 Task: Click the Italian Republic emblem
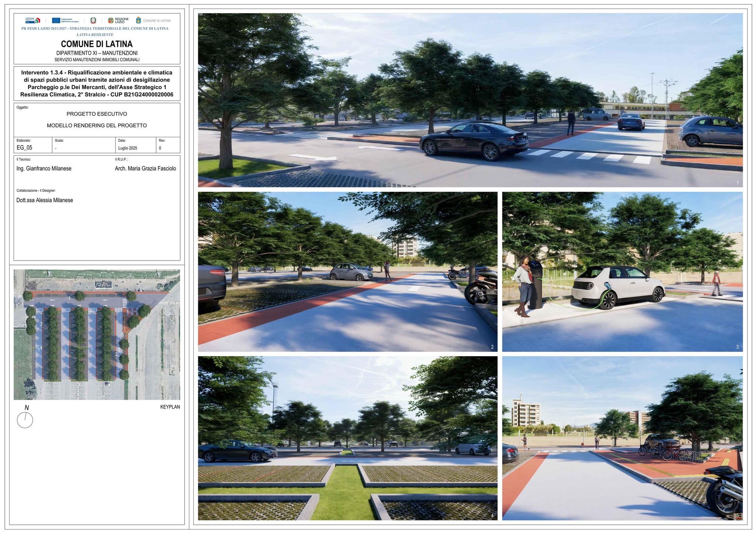click(93, 20)
